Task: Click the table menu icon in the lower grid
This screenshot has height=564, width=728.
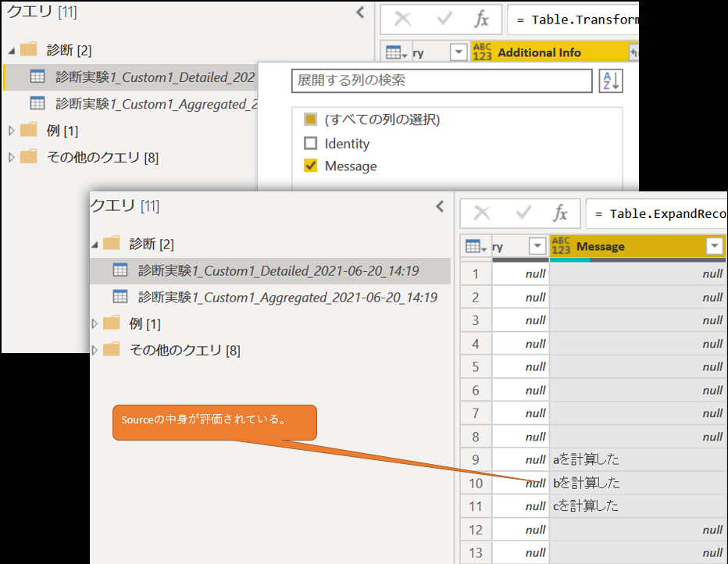Action: pos(476,247)
